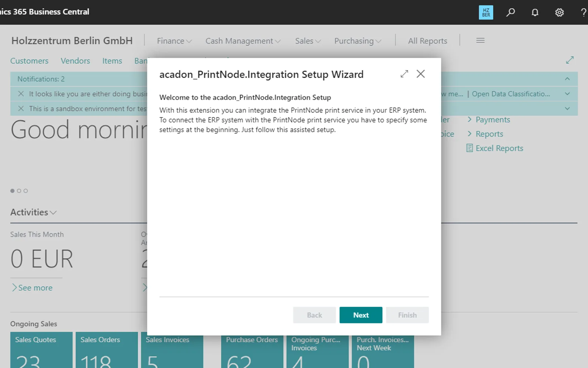Open the Purchasing dropdown menu

coord(358,41)
